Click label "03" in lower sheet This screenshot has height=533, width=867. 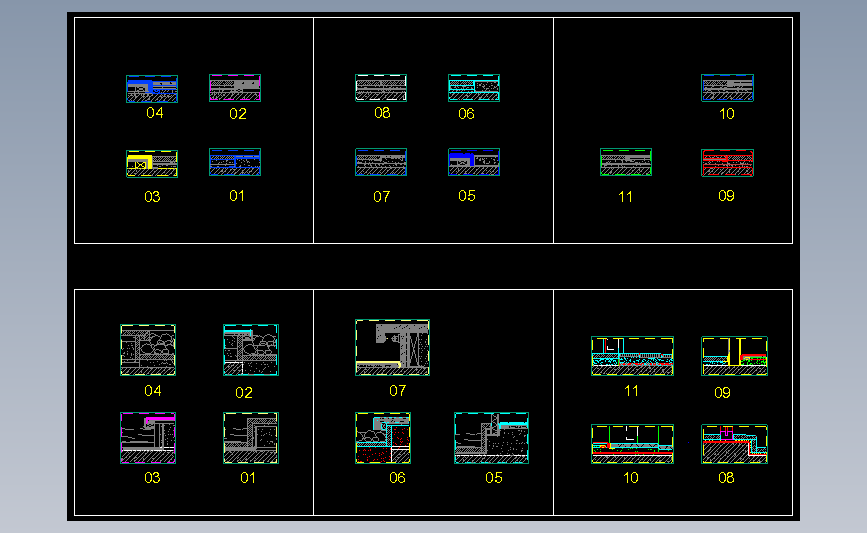(152, 478)
